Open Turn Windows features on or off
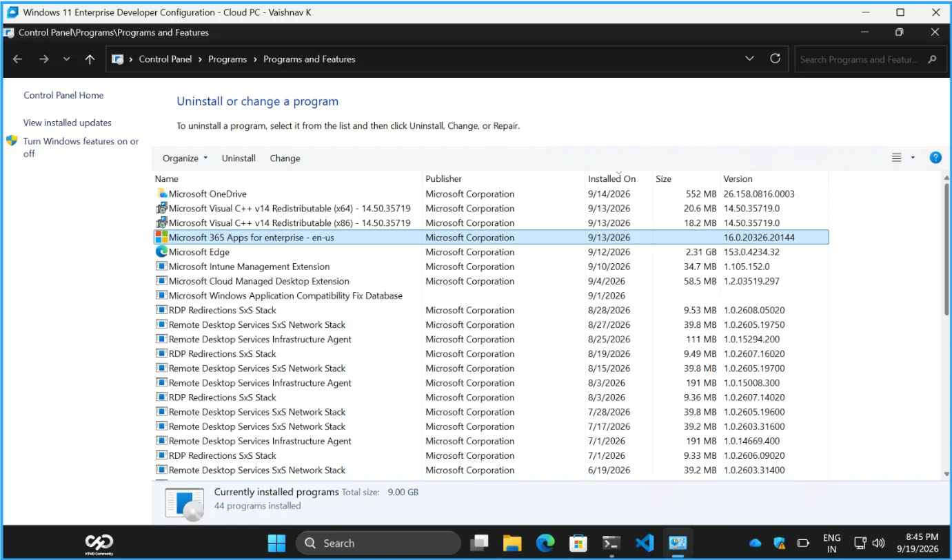 [81, 147]
